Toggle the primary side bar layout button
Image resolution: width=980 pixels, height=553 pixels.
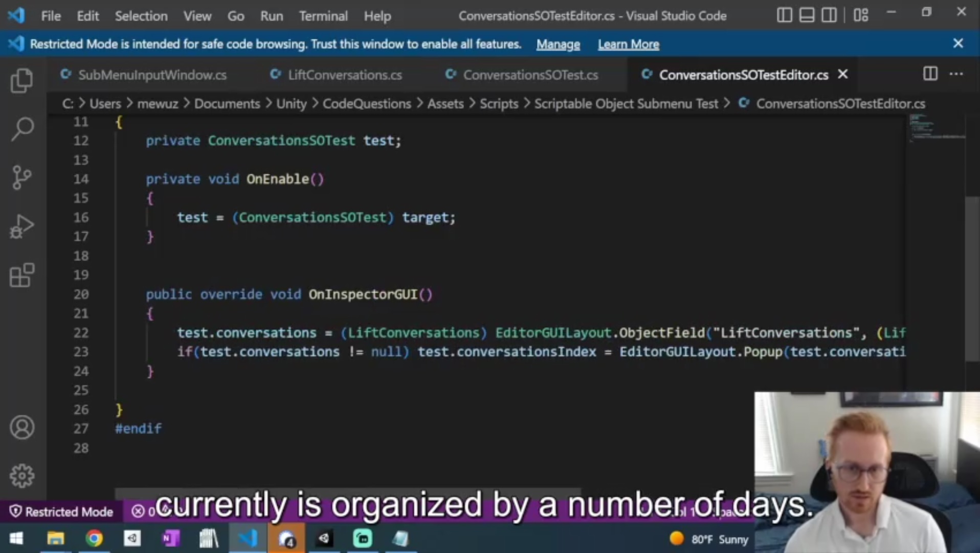pyautogui.click(x=784, y=15)
